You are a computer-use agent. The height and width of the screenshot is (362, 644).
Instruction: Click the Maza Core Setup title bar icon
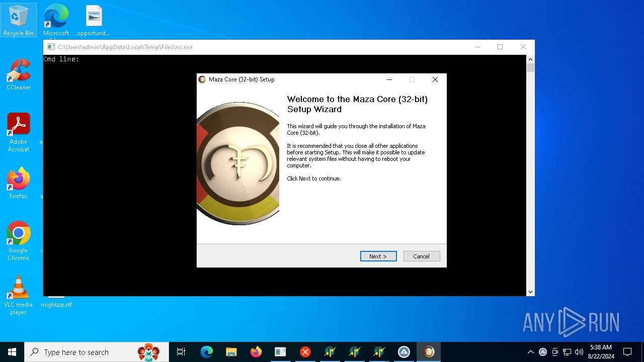(x=202, y=79)
